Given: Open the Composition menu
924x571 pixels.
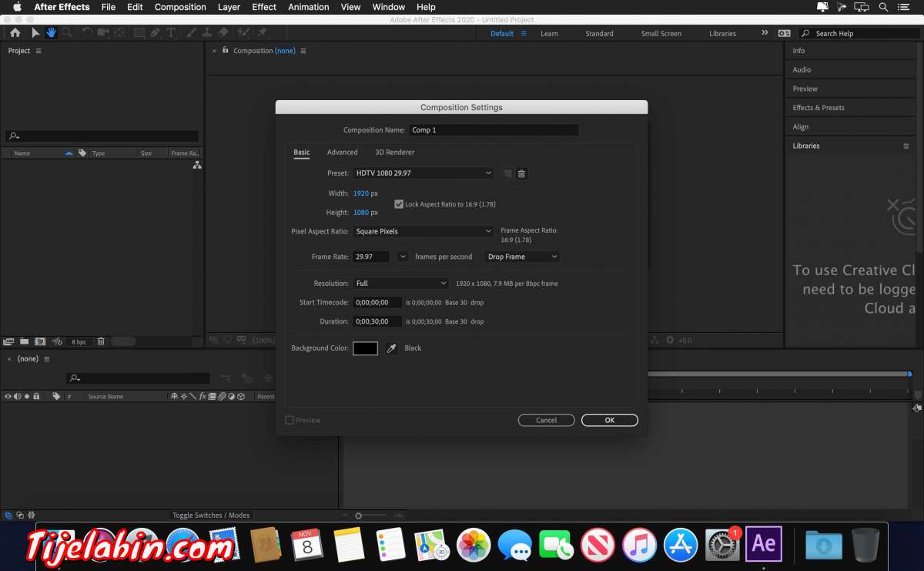Looking at the screenshot, I should tap(179, 7).
